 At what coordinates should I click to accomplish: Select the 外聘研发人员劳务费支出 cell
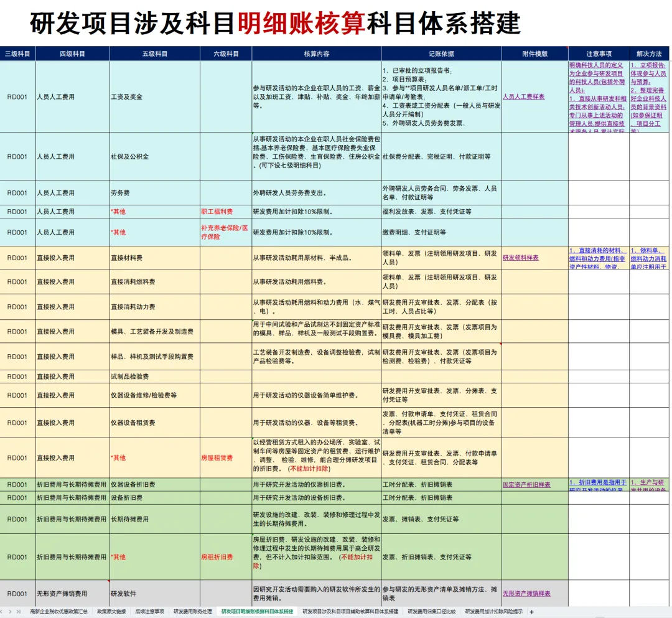(317, 193)
